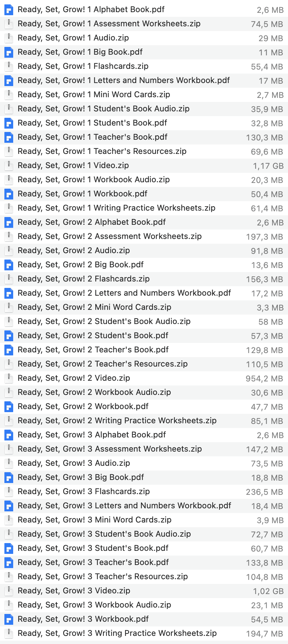Select file Ready, Set, Grow! 2 Assessment Worksheets.zip
288x644 pixels.
(x=144, y=236)
